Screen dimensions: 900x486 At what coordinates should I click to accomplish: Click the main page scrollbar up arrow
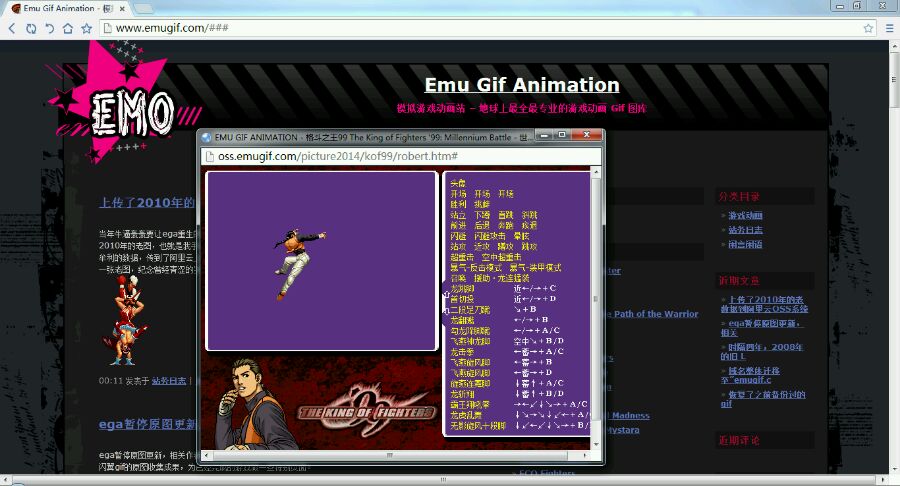pyautogui.click(x=894, y=46)
